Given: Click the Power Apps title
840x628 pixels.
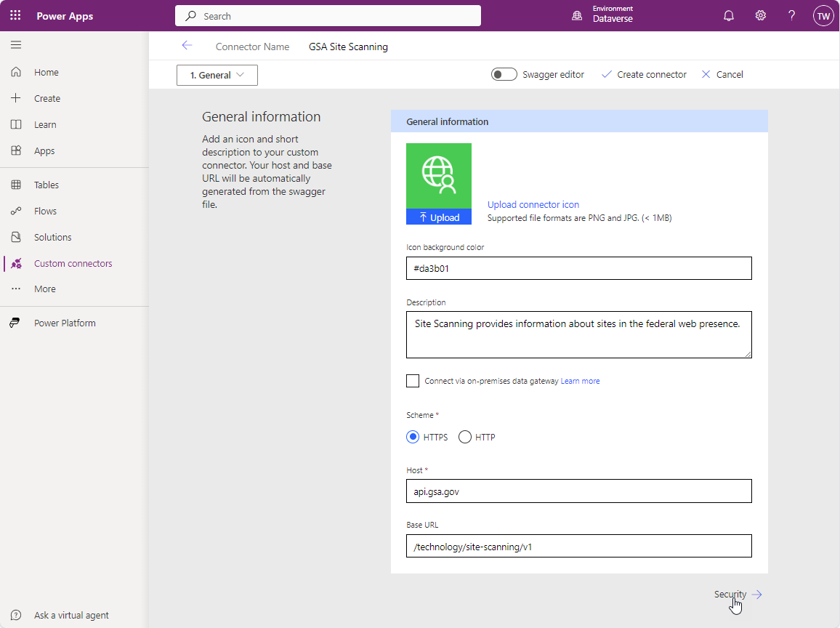Looking at the screenshot, I should point(65,16).
